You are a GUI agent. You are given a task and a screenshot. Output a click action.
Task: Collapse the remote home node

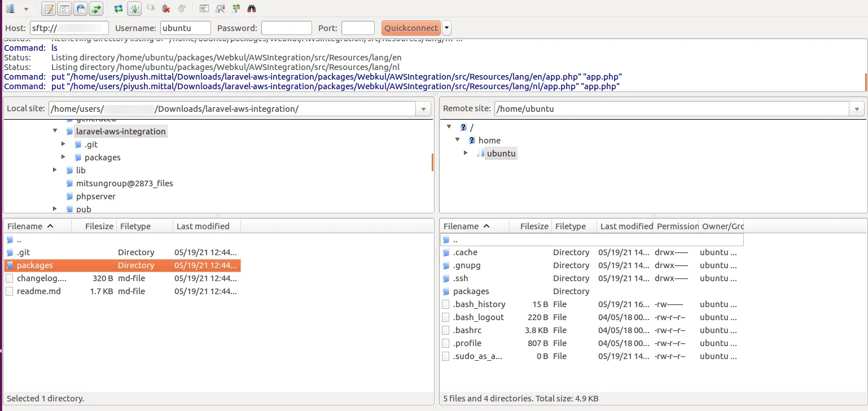[458, 140]
